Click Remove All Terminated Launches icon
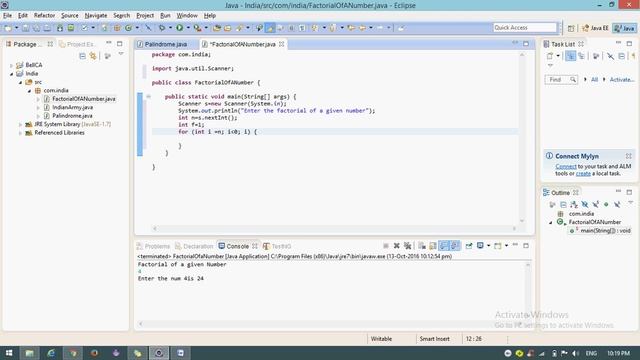Viewport: 640px width, 360px height. (x=407, y=246)
